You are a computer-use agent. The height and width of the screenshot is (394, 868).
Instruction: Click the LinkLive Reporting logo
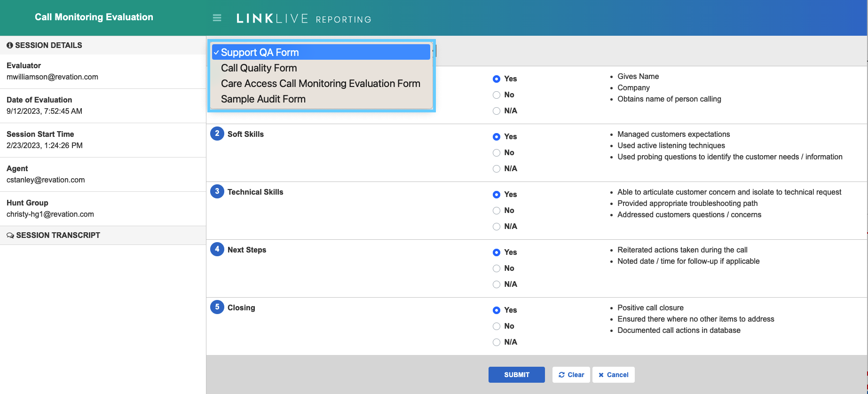coord(304,18)
